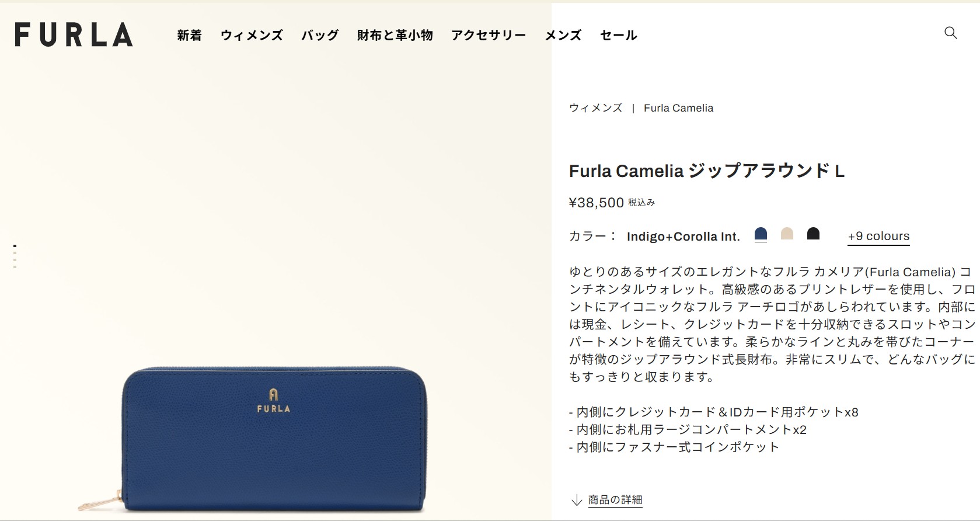
Task: Open the メンズ menu
Action: tap(563, 35)
